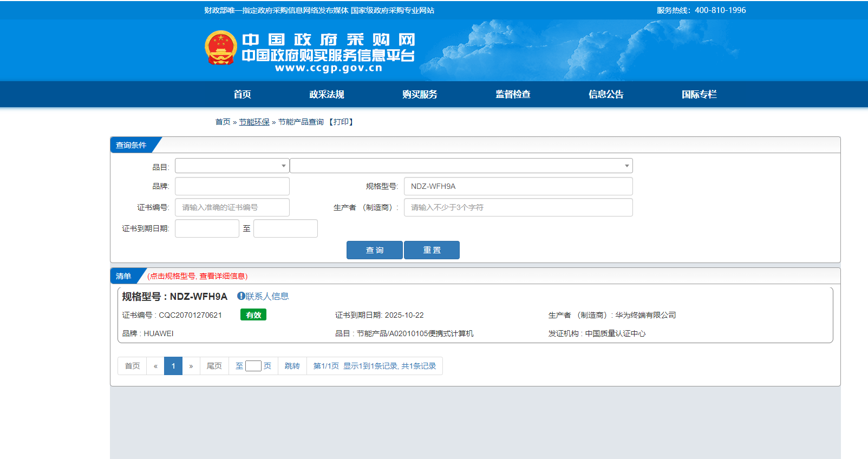The height and width of the screenshot is (459, 868).
Task: Click the green 有效 status badge
Action: tap(253, 315)
